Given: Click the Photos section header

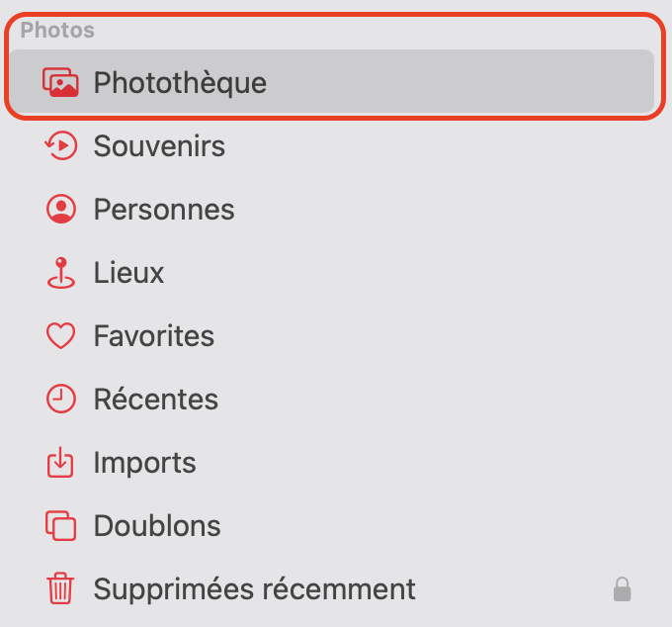Looking at the screenshot, I should pos(57,30).
